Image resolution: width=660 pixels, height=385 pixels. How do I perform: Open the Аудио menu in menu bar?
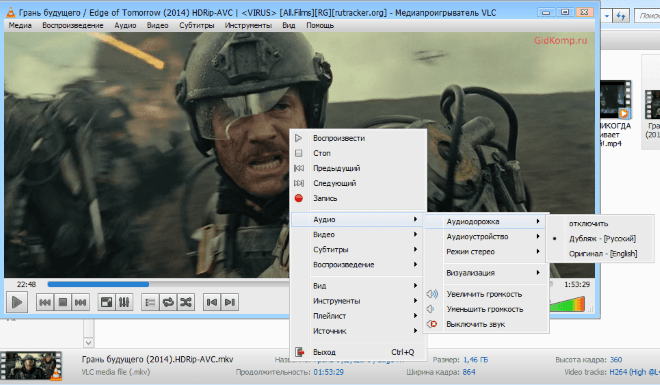[x=125, y=25]
